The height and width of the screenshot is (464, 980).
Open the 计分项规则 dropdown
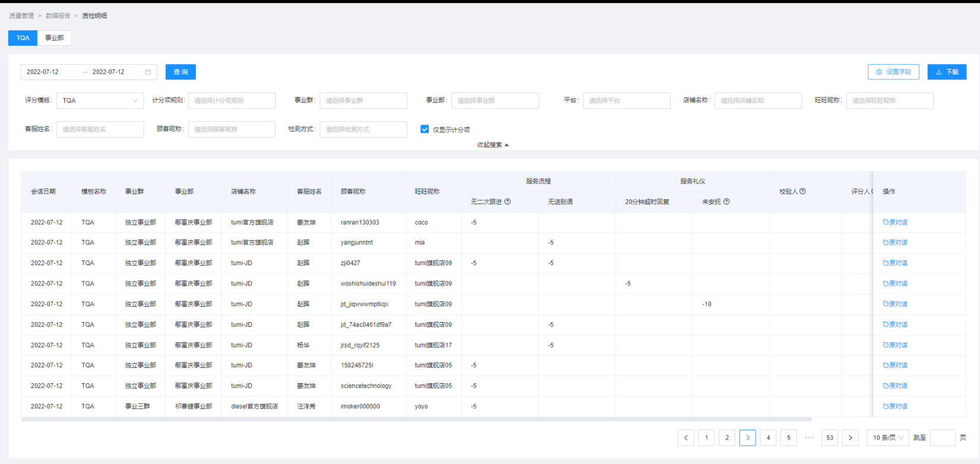tap(232, 101)
